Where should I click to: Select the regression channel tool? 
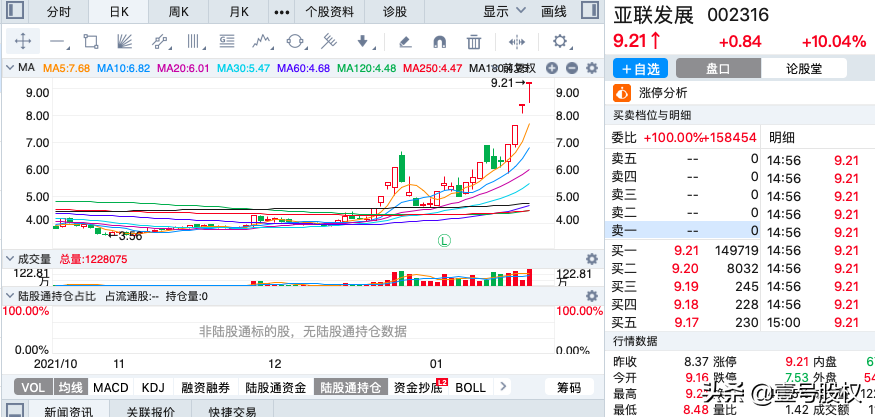[x=160, y=41]
